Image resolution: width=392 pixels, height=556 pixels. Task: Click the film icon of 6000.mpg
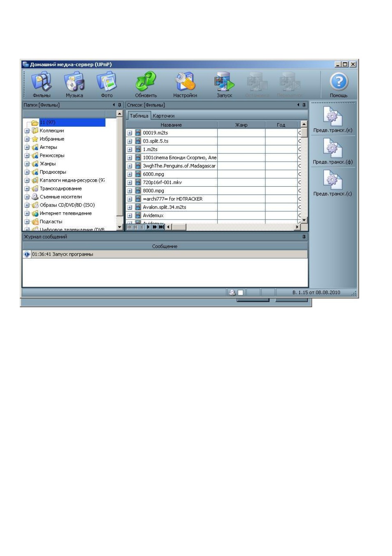click(x=138, y=174)
